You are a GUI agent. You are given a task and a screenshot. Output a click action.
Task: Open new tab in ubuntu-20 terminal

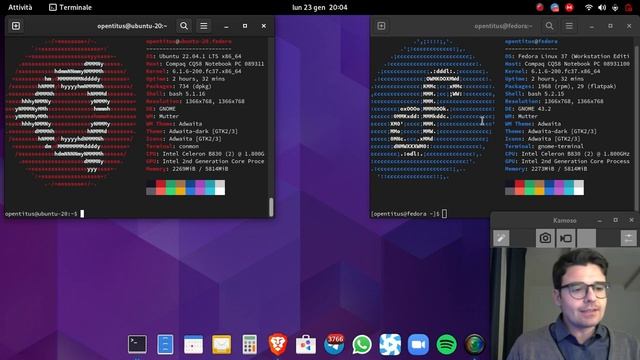16,26
